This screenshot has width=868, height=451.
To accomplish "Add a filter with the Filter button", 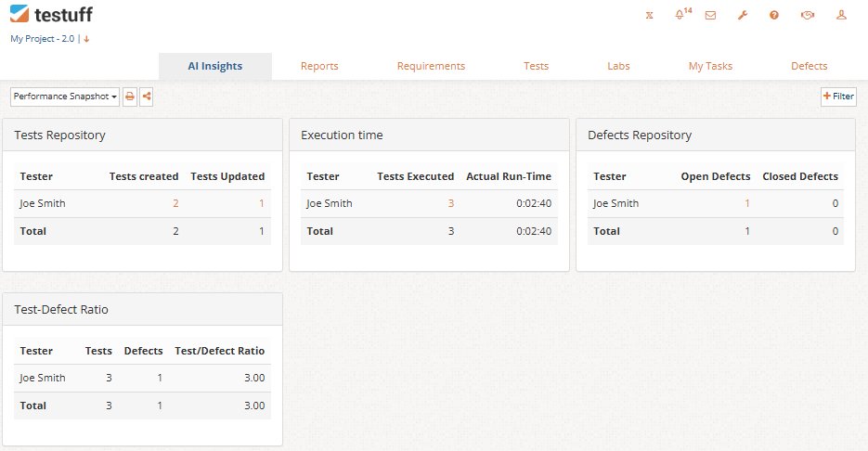I will [x=838, y=97].
